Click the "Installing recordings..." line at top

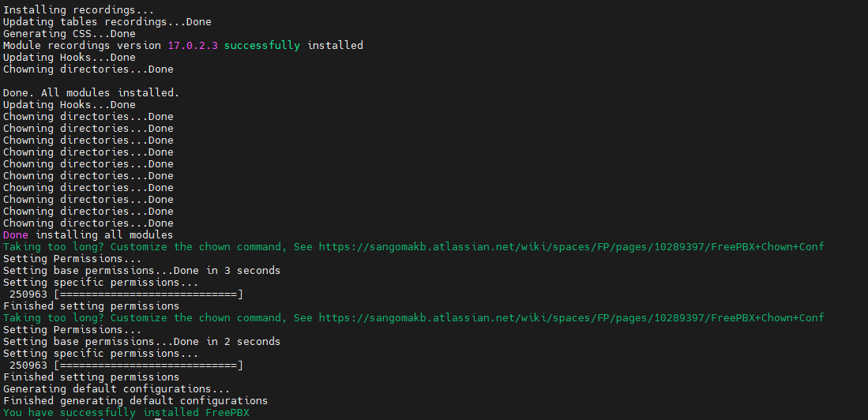coord(79,10)
